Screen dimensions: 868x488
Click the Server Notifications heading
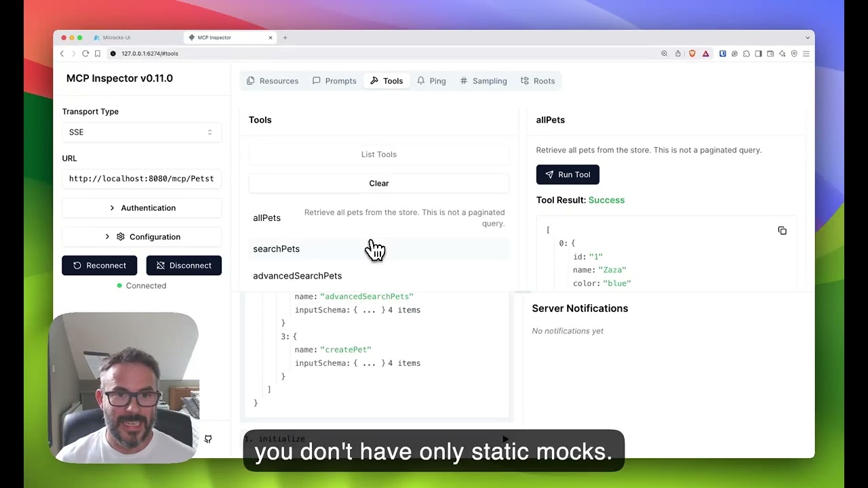(x=580, y=308)
